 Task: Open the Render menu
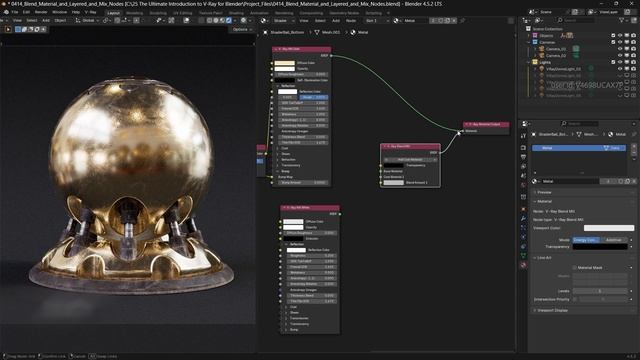click(x=41, y=12)
